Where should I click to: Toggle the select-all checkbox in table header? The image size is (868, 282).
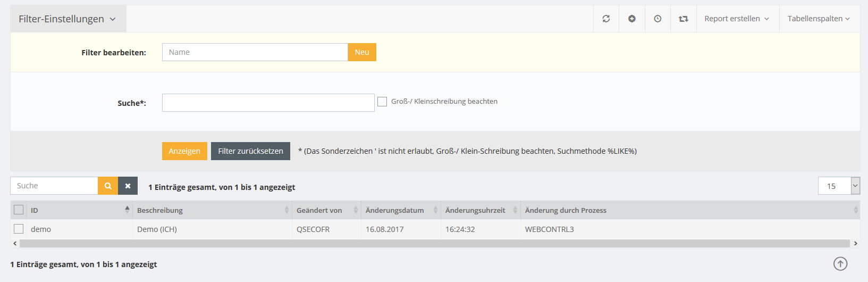pos(19,210)
